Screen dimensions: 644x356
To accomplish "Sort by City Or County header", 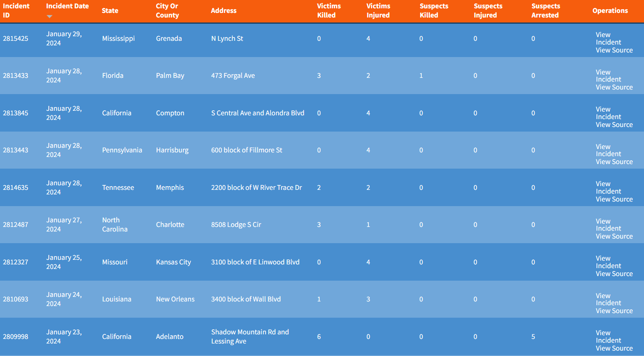I will (167, 10).
